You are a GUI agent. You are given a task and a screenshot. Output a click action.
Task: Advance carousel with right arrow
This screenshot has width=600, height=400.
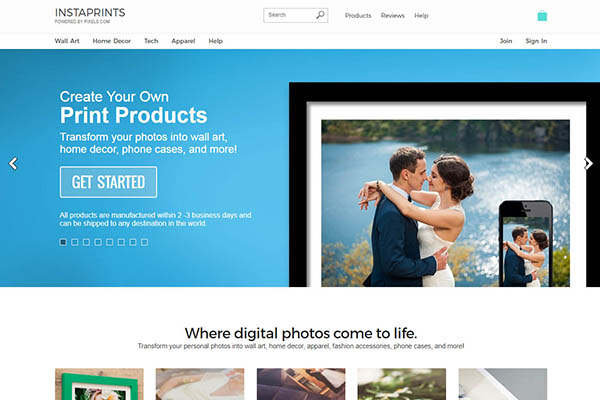(x=588, y=163)
